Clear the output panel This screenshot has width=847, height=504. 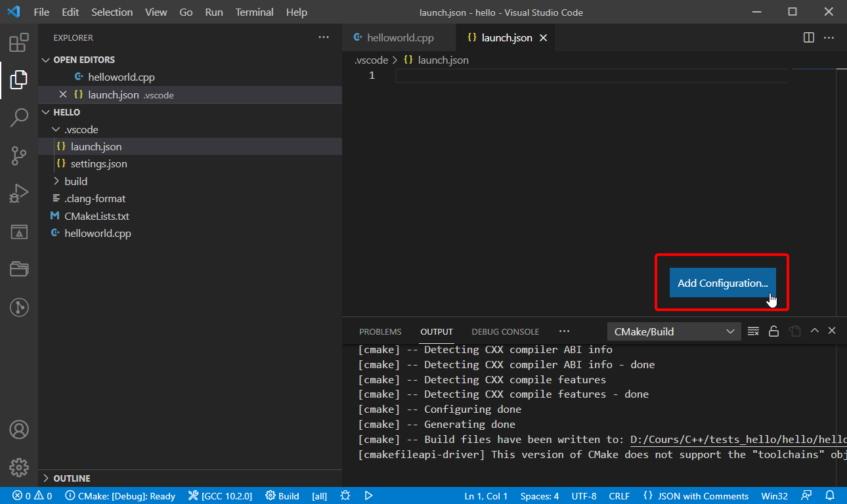point(753,331)
